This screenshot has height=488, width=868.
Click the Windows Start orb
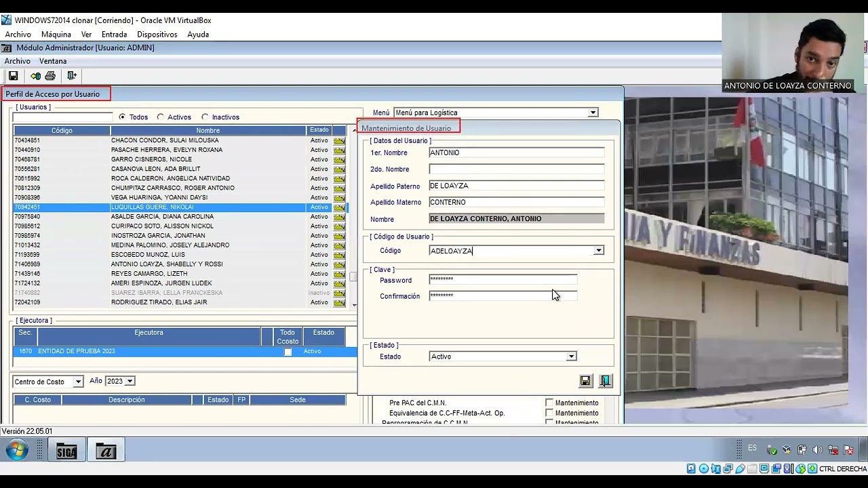[x=17, y=450]
